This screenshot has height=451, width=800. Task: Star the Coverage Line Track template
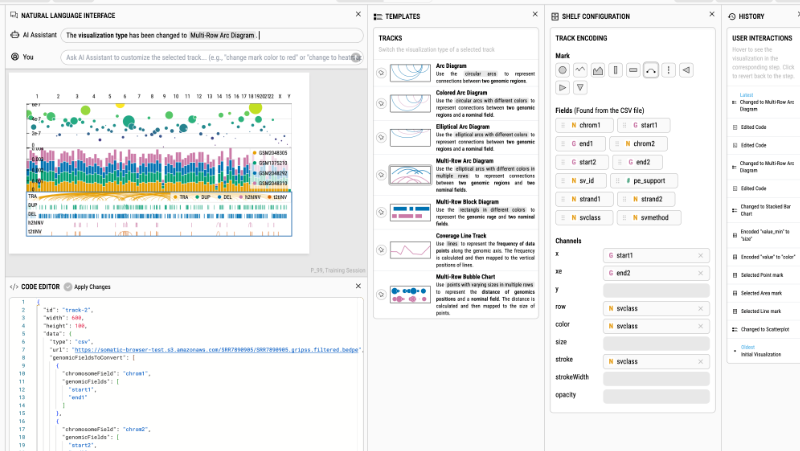tap(381, 250)
